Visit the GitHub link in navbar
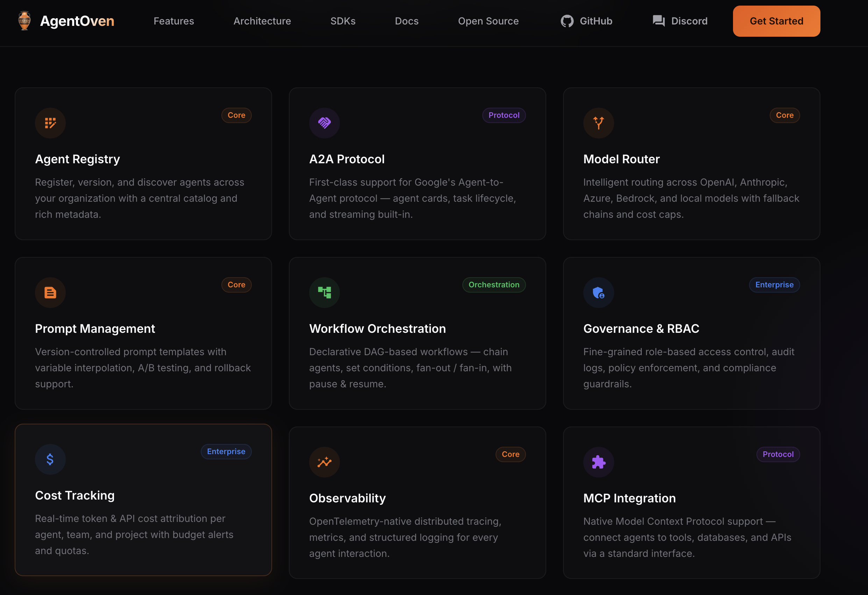The image size is (868, 595). [586, 21]
